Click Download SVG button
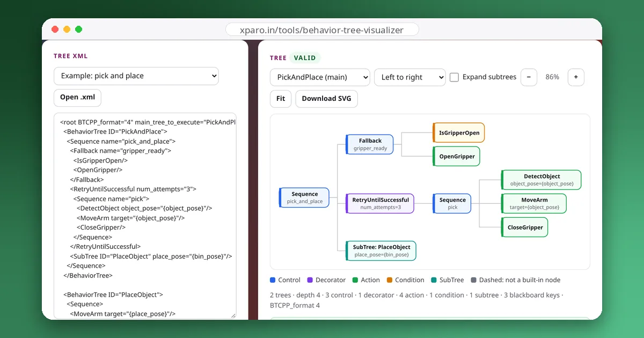 click(326, 99)
